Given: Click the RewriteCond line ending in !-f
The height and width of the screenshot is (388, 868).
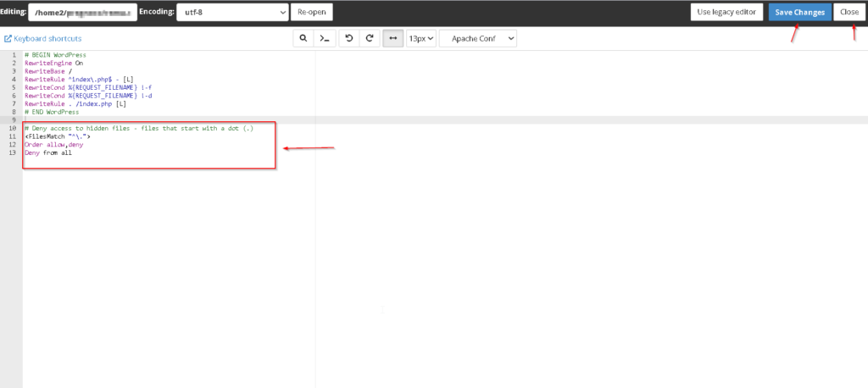Looking at the screenshot, I should tap(88, 87).
